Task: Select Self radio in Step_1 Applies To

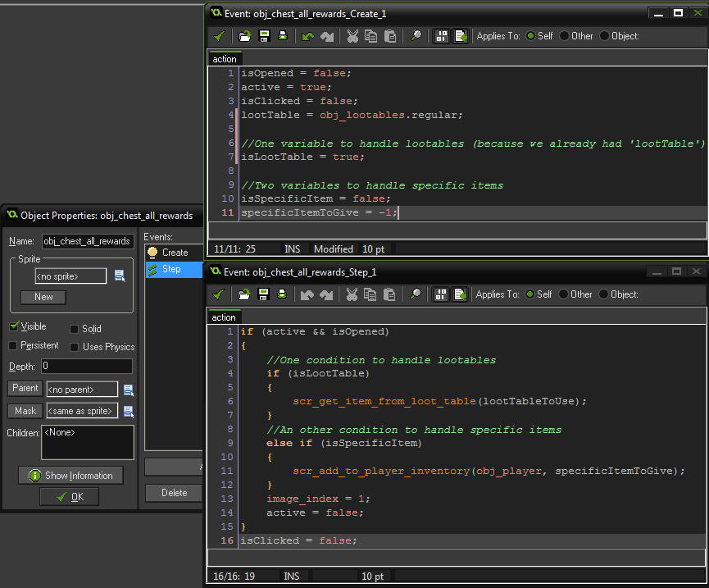Action: pyautogui.click(x=530, y=294)
